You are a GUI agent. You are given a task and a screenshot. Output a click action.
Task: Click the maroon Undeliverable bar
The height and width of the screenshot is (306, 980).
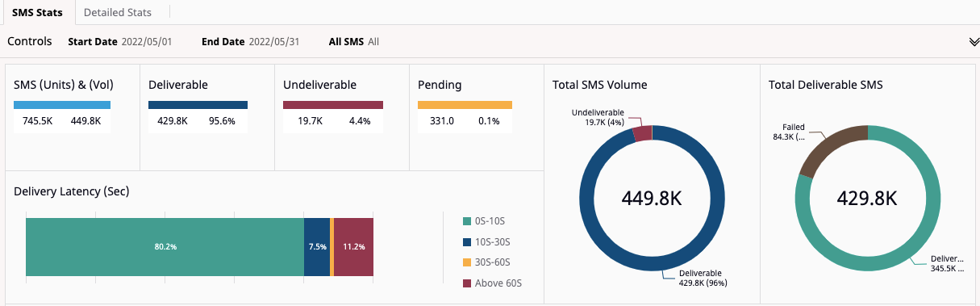pyautogui.click(x=333, y=105)
